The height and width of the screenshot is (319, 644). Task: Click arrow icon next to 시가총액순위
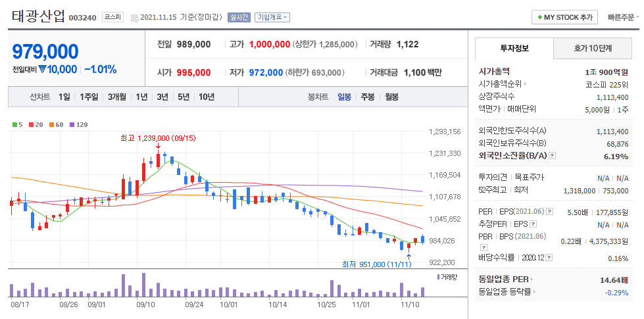(526, 84)
